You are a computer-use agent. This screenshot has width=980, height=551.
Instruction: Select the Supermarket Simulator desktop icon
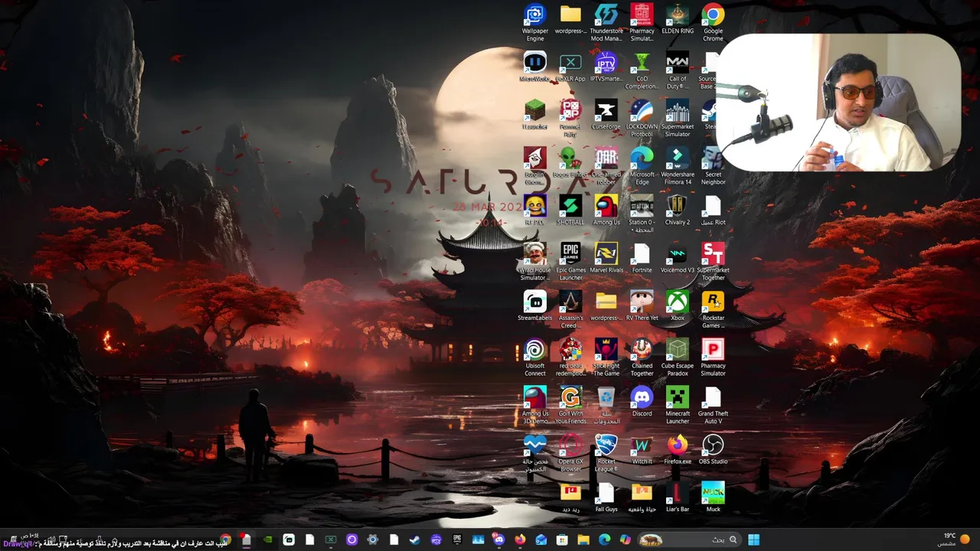[x=678, y=119]
